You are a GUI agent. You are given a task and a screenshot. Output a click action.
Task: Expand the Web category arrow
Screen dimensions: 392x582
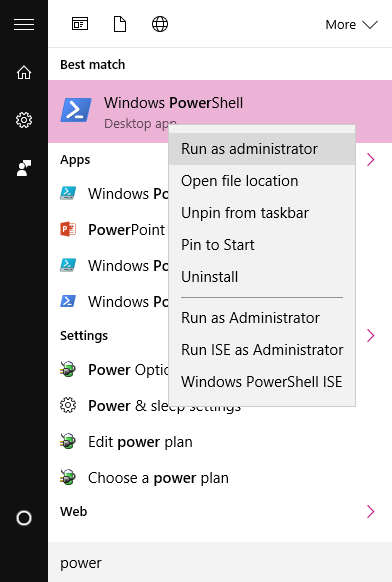pos(370,511)
